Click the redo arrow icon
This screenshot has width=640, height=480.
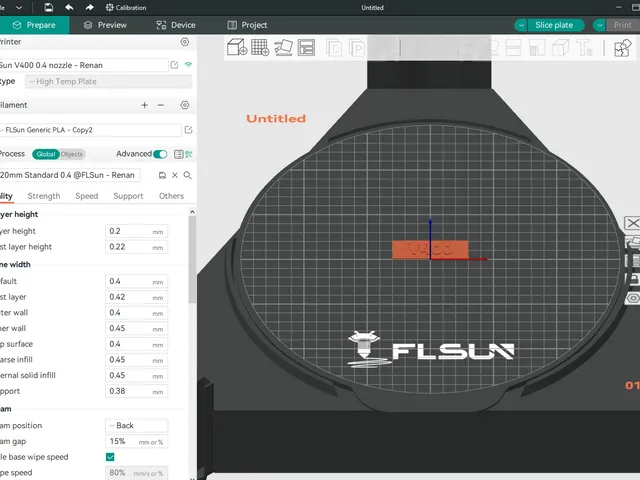(x=89, y=7)
